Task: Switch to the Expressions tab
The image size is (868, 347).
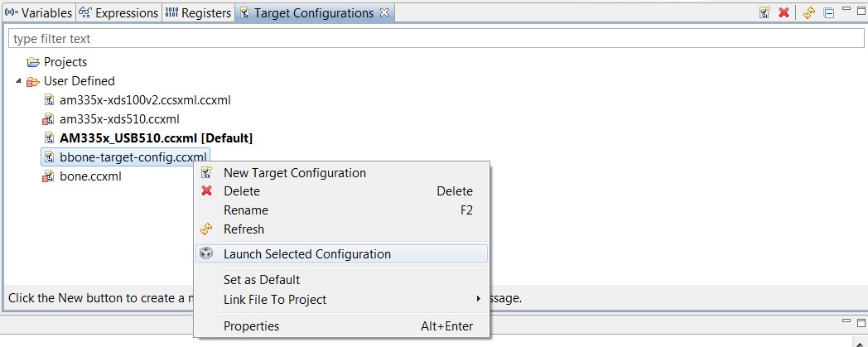Action: tap(118, 13)
